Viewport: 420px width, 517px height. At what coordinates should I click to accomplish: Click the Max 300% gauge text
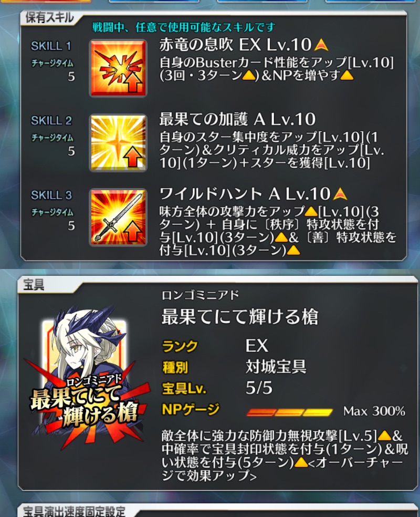click(374, 411)
